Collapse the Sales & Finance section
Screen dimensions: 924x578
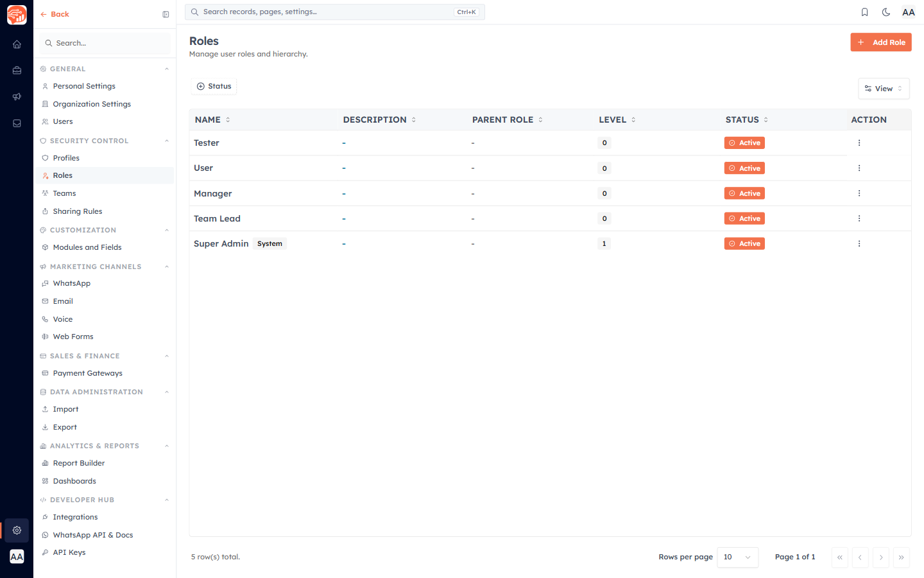coord(167,356)
